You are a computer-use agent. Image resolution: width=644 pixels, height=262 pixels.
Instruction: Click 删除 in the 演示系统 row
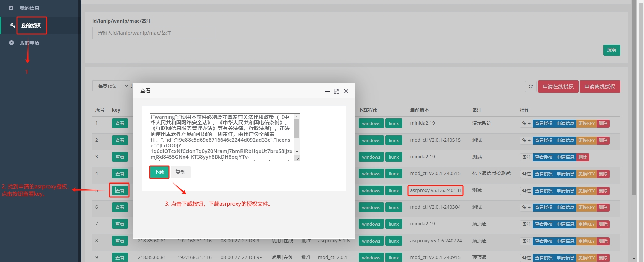coord(603,123)
